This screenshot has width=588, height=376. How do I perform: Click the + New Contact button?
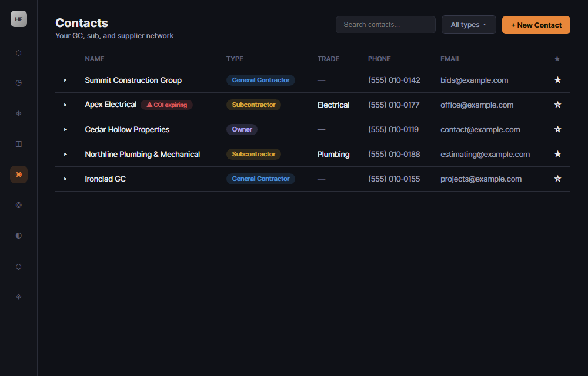click(x=536, y=25)
